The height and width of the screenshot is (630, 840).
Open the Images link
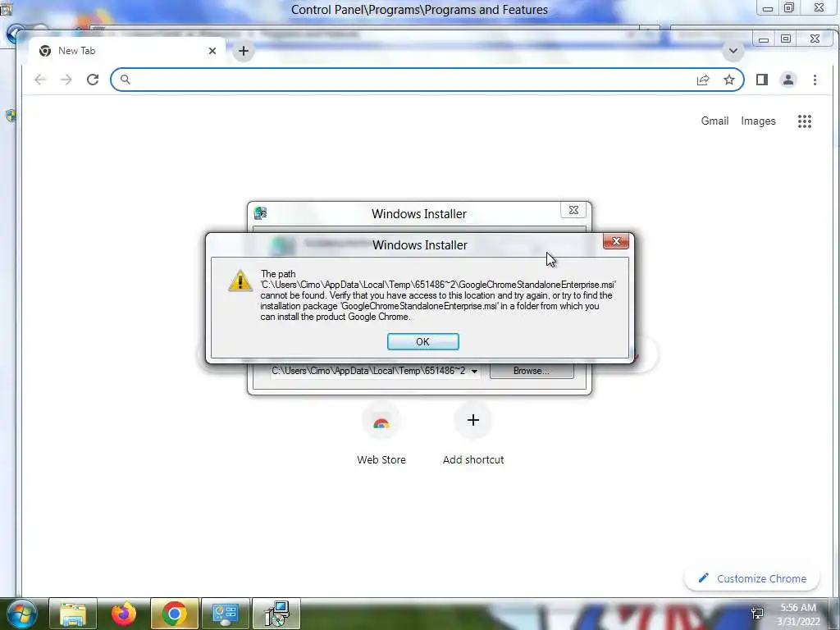758,121
